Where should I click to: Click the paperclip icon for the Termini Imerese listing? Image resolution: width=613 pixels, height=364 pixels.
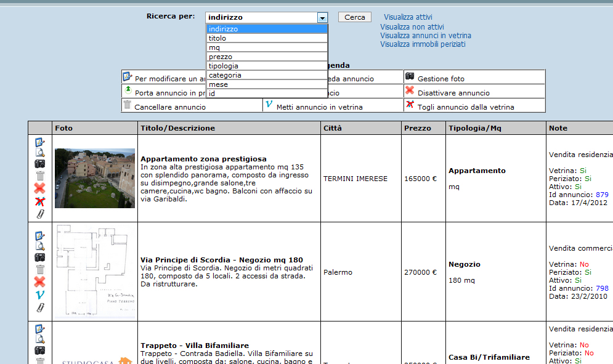[x=40, y=214]
